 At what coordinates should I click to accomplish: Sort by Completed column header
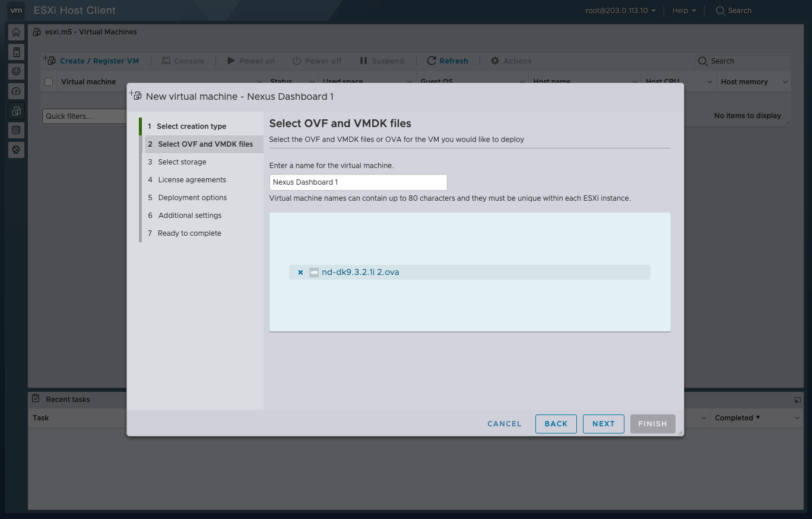[x=737, y=418]
